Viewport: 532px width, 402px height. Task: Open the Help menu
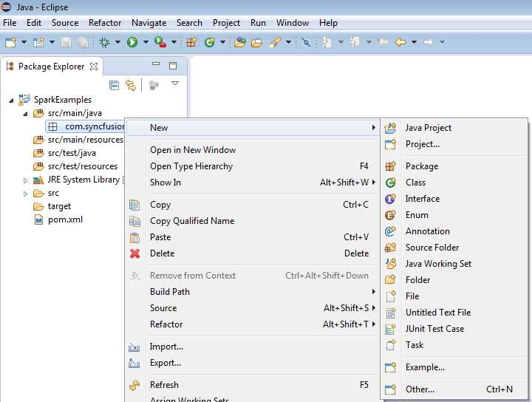point(328,23)
